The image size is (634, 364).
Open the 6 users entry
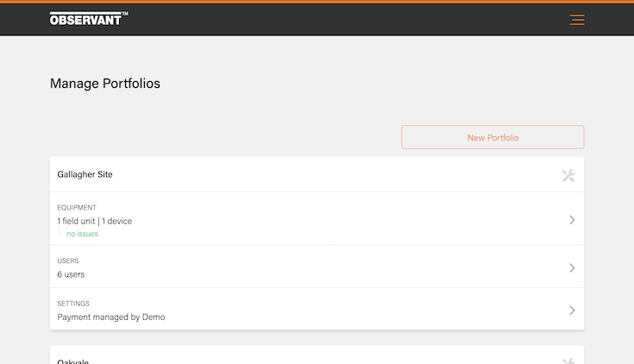point(71,274)
